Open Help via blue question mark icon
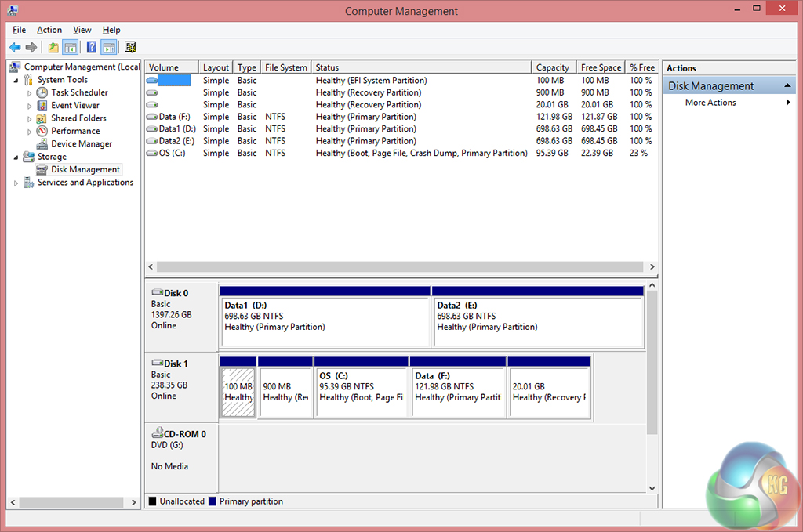803x532 pixels. 91,48
